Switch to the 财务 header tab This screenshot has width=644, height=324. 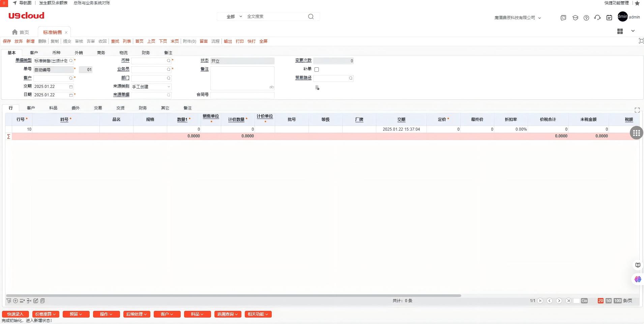[x=146, y=53]
